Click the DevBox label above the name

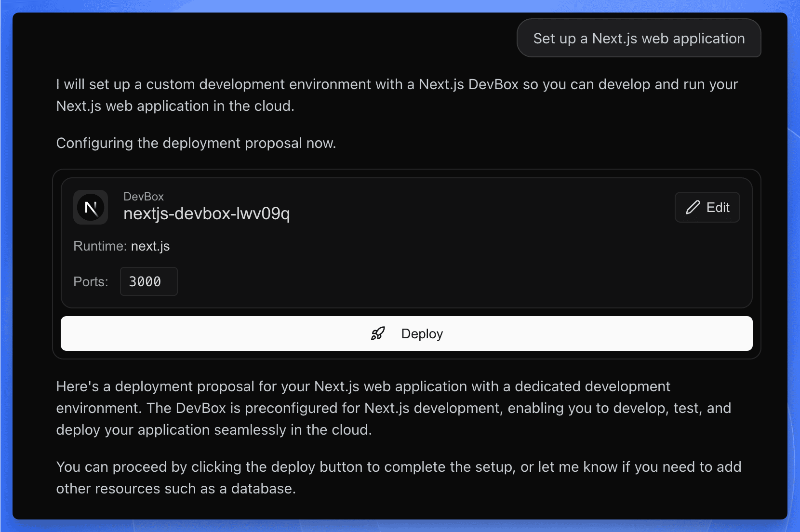point(144,197)
